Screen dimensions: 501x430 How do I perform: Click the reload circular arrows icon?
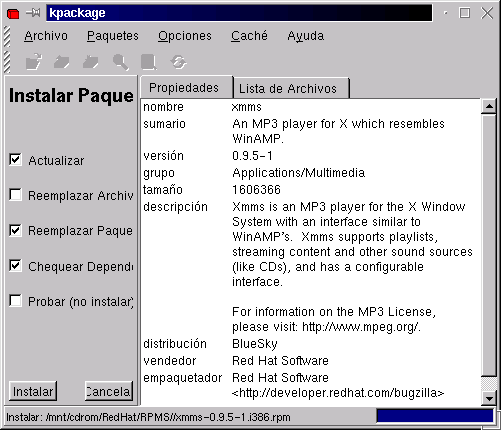click(178, 62)
